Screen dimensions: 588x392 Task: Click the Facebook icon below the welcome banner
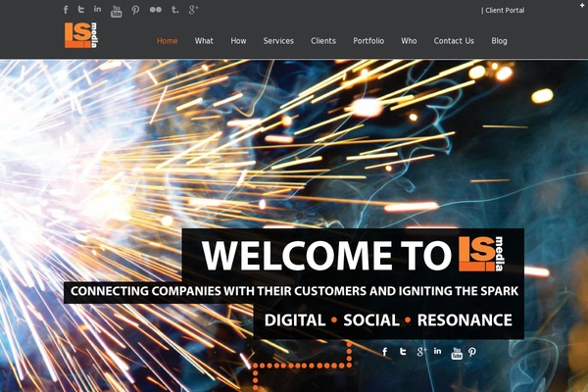tap(385, 352)
